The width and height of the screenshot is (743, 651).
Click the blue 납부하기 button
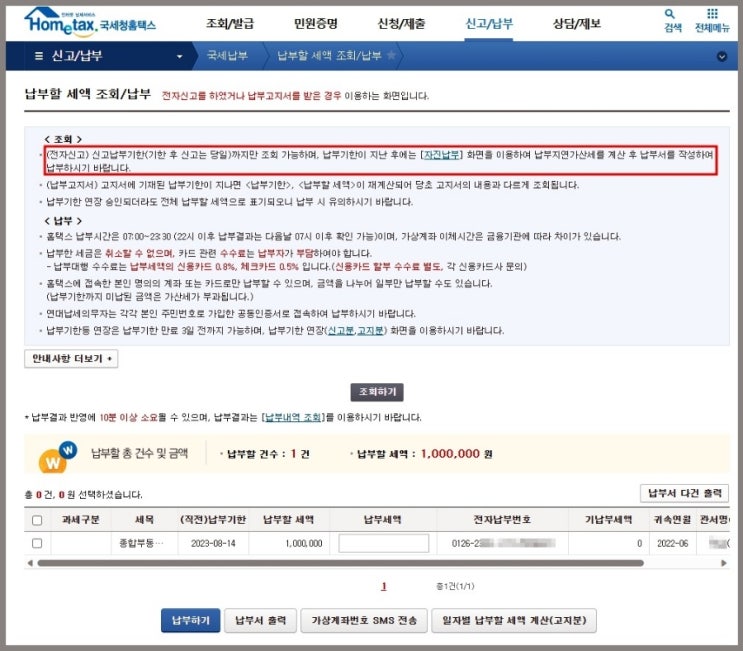coord(190,620)
